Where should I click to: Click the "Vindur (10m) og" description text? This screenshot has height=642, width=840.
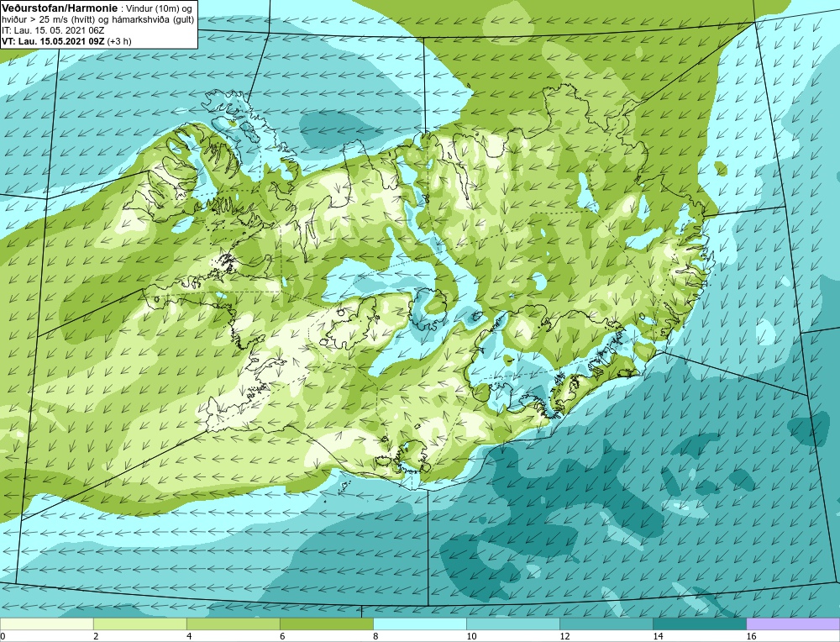158,8
